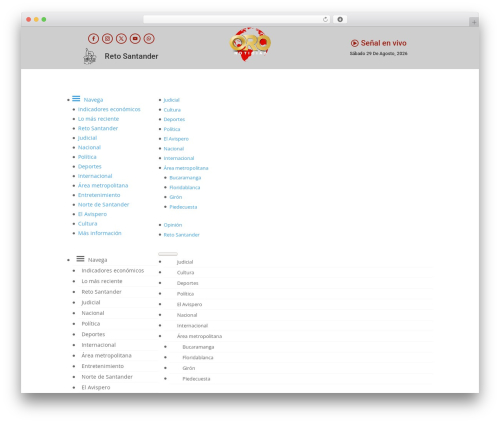Open the X (Twitter) social icon
Viewport: 500px width, 423px height.
pyautogui.click(x=121, y=39)
